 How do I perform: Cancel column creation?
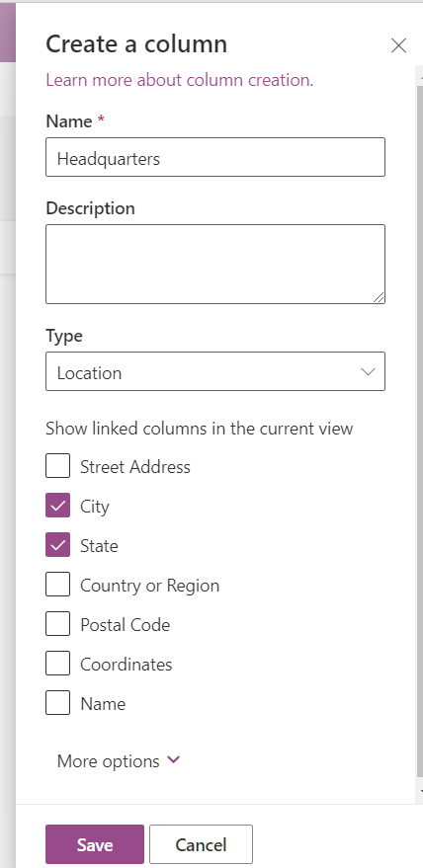[201, 844]
